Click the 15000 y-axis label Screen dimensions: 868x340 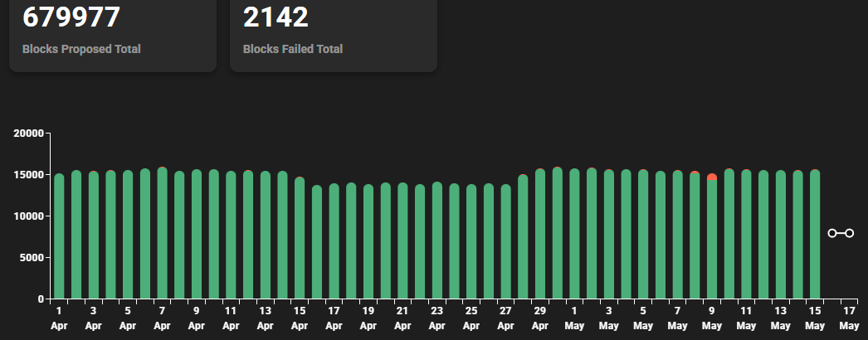click(x=29, y=175)
